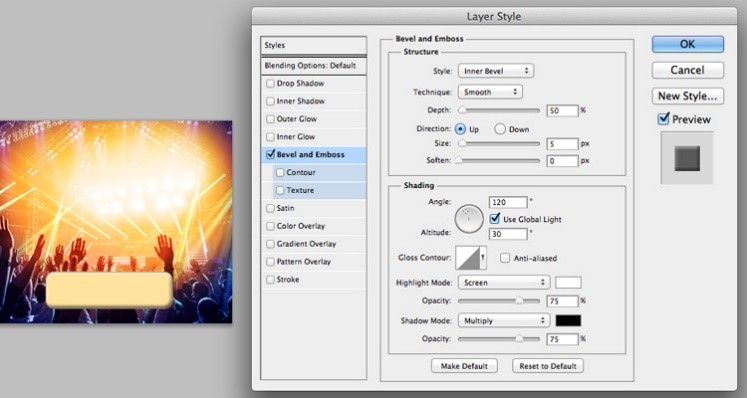747x398 pixels.
Task: Open the black Shadow color swatch
Action: (568, 321)
